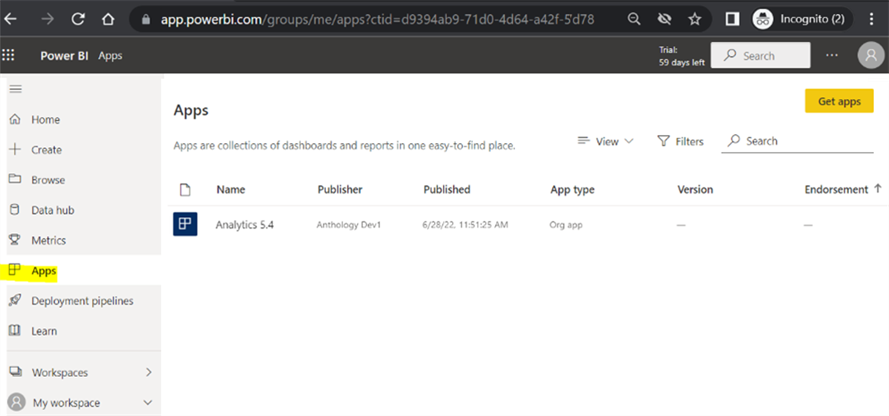Sort by the Published column header
This screenshot has height=416, width=889.
(447, 189)
